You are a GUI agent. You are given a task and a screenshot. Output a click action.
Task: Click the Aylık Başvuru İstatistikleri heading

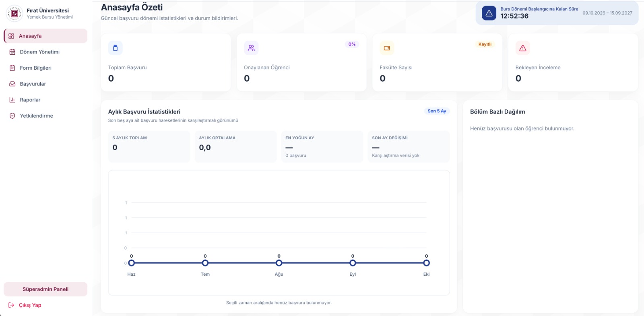tap(144, 112)
